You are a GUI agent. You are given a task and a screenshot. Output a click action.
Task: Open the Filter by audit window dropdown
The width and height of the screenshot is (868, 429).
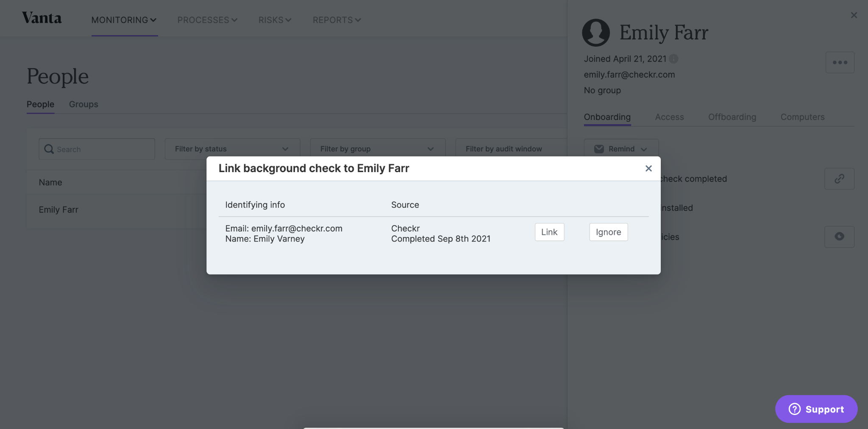[512, 149]
